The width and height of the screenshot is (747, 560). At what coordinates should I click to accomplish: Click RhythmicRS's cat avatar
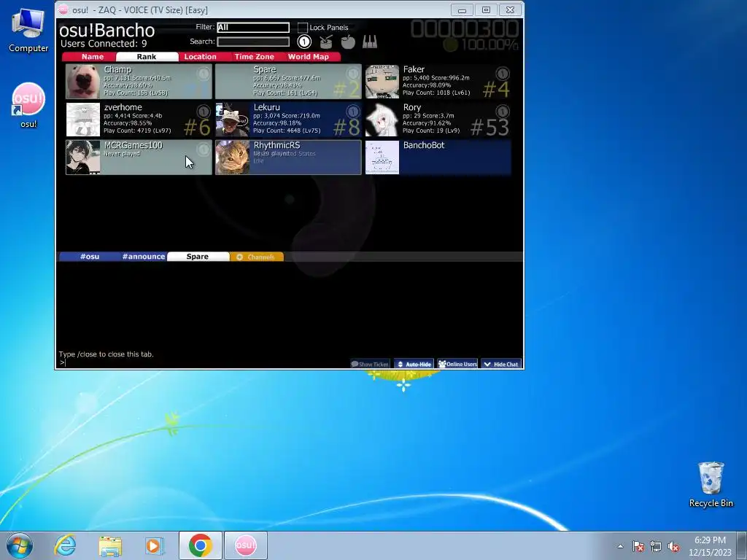(x=233, y=157)
